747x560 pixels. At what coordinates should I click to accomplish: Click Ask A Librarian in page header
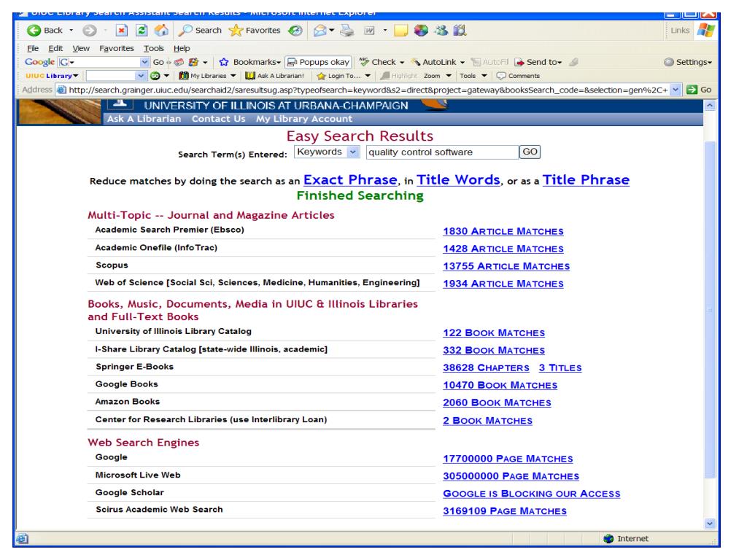tap(144, 119)
